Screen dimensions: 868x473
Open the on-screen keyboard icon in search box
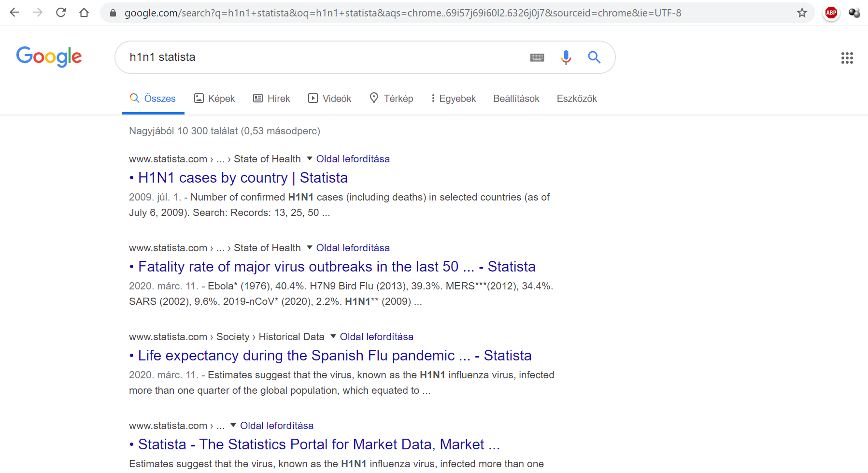click(537, 57)
